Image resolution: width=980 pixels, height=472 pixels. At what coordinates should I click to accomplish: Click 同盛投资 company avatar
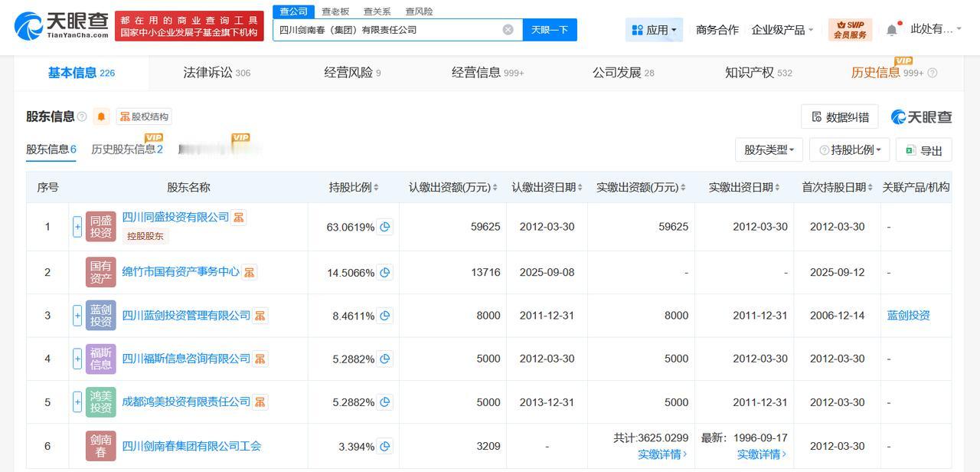pos(101,227)
